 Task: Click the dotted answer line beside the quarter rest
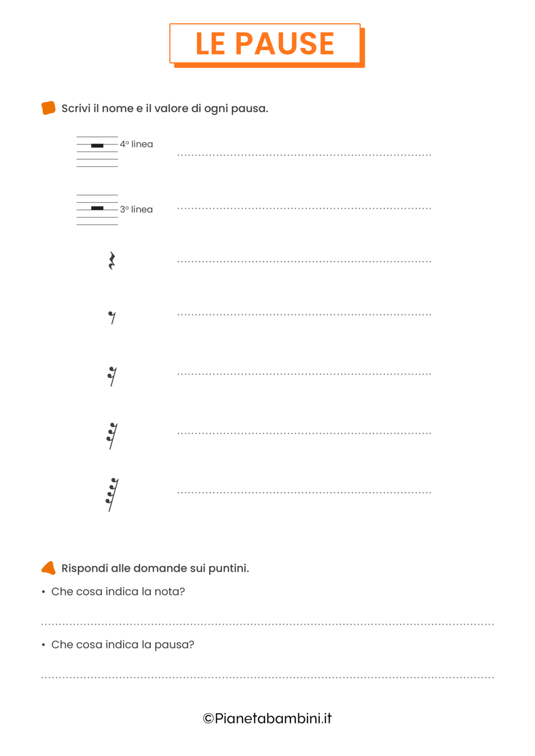(x=304, y=261)
